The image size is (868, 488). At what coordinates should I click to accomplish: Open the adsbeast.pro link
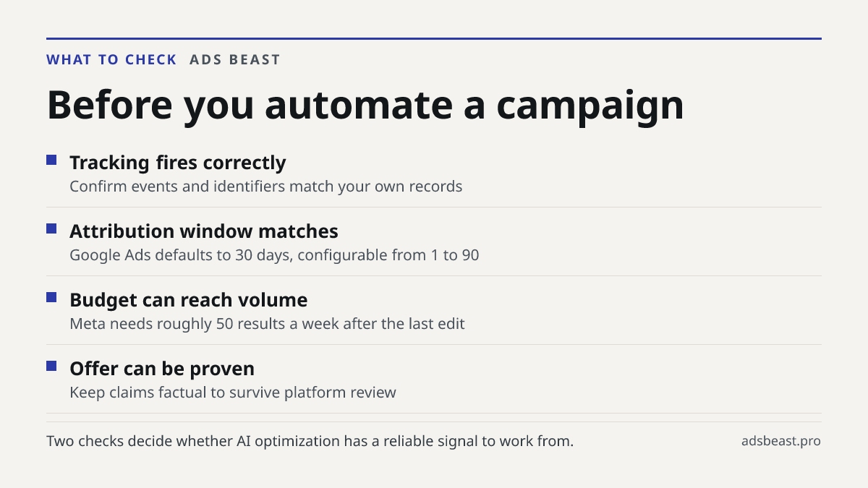tap(781, 441)
